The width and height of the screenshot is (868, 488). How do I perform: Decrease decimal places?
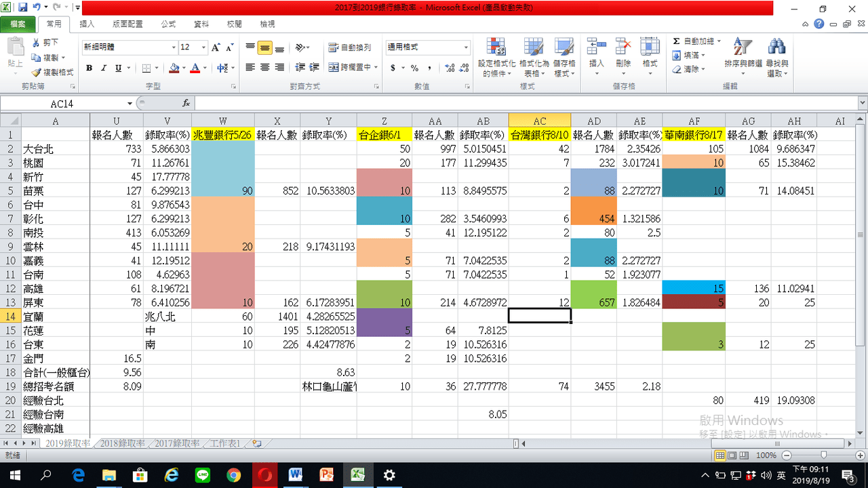(463, 68)
